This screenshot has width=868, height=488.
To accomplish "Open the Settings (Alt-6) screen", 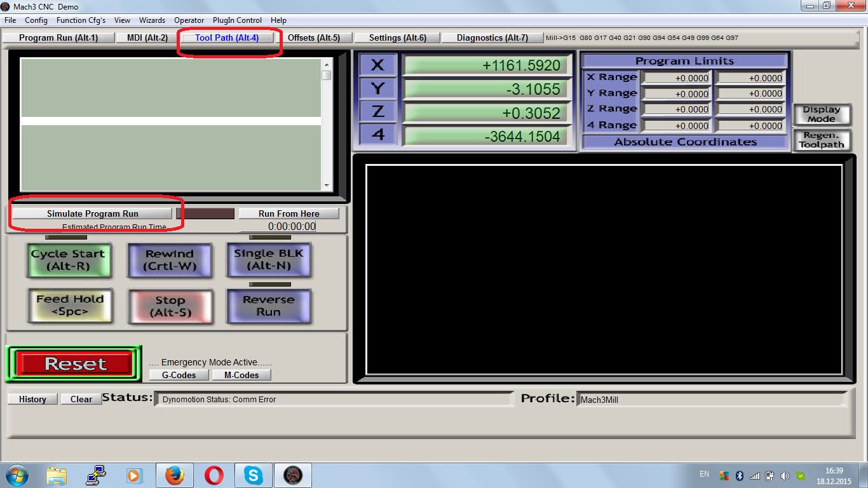I will coord(398,37).
